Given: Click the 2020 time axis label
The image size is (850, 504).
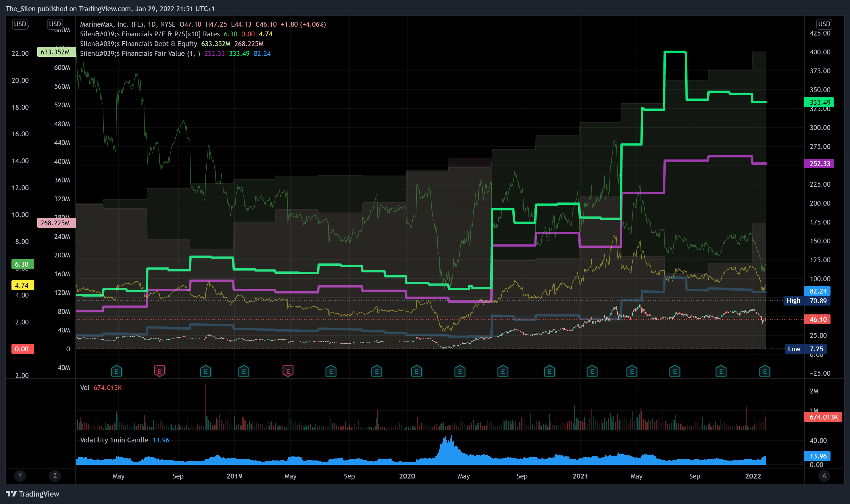Looking at the screenshot, I should pos(407,476).
